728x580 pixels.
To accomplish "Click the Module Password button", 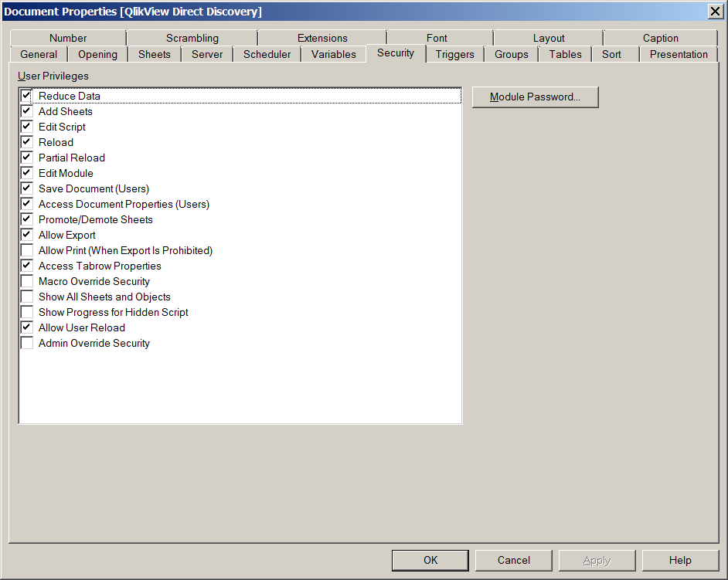I will point(536,97).
